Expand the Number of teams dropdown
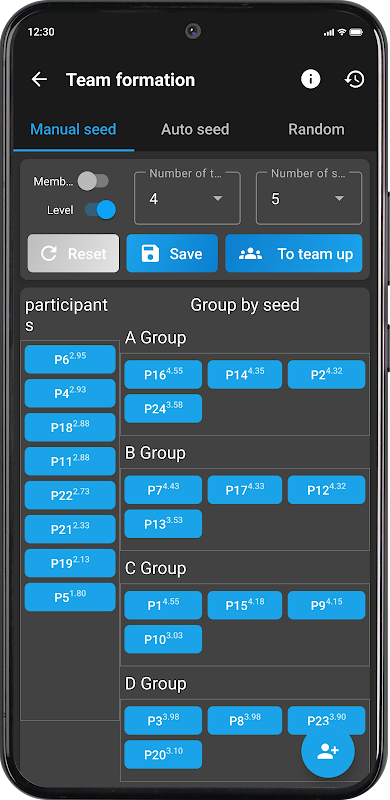Screen dimensions: 390x800 [187, 198]
